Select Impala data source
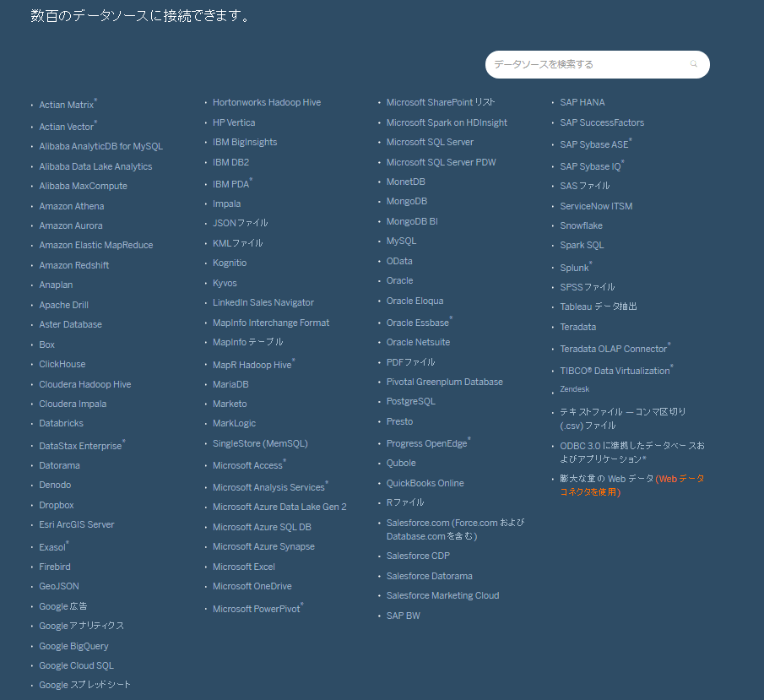 coord(226,203)
